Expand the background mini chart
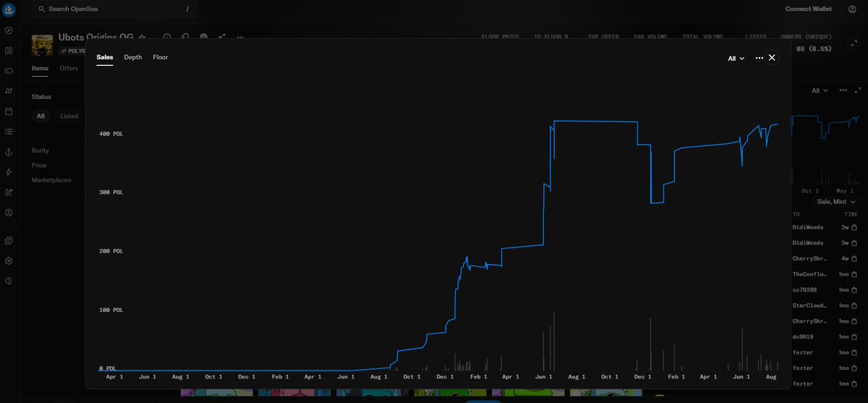This screenshot has width=868, height=403. point(858,90)
